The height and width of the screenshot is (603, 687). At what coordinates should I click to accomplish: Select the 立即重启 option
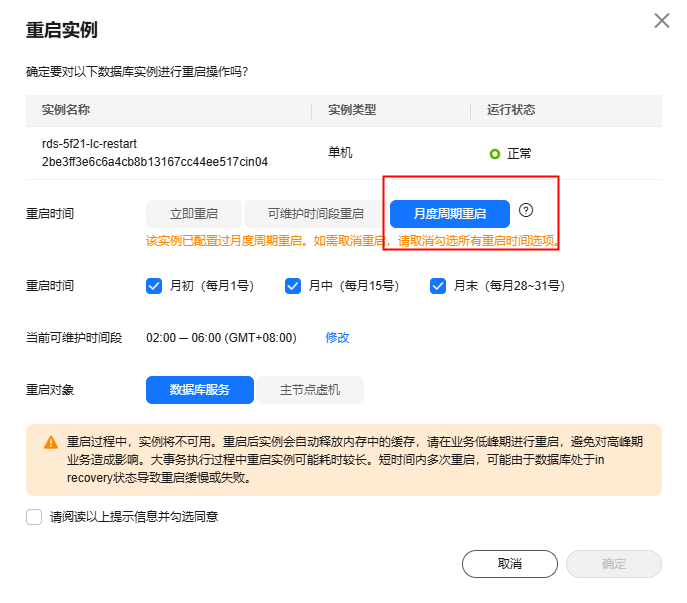tap(195, 214)
